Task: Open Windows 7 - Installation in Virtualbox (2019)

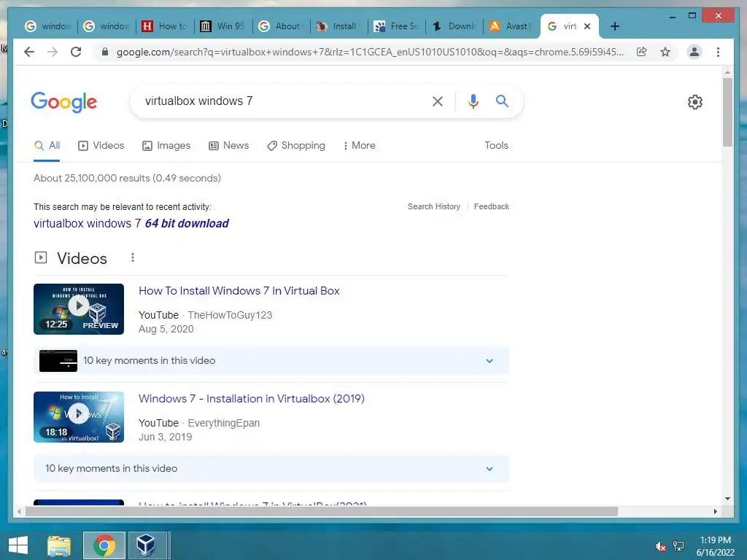Action: click(x=252, y=399)
